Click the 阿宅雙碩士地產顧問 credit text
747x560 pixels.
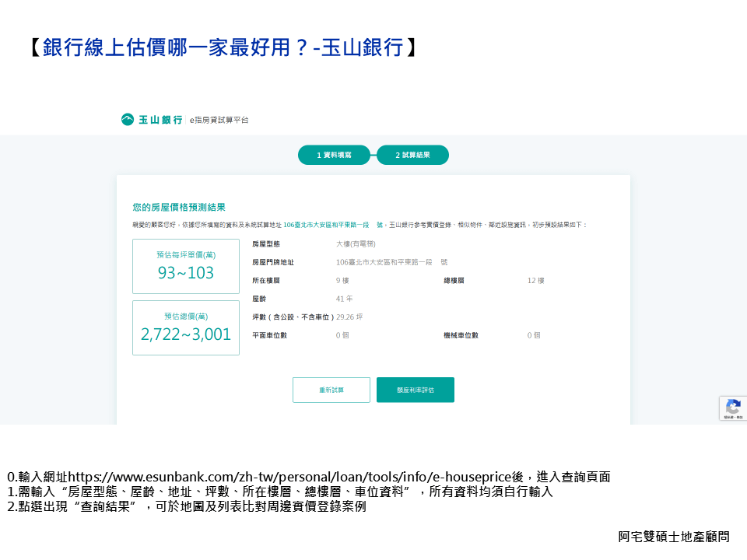(x=674, y=537)
